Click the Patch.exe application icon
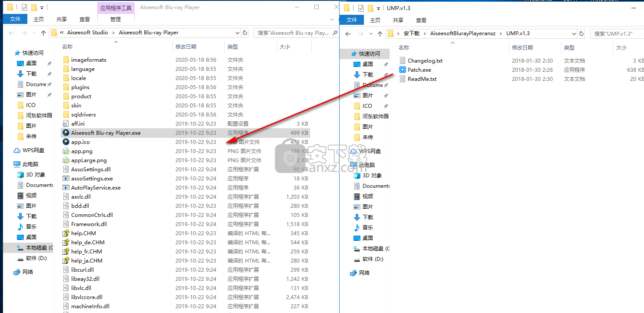 [x=403, y=70]
